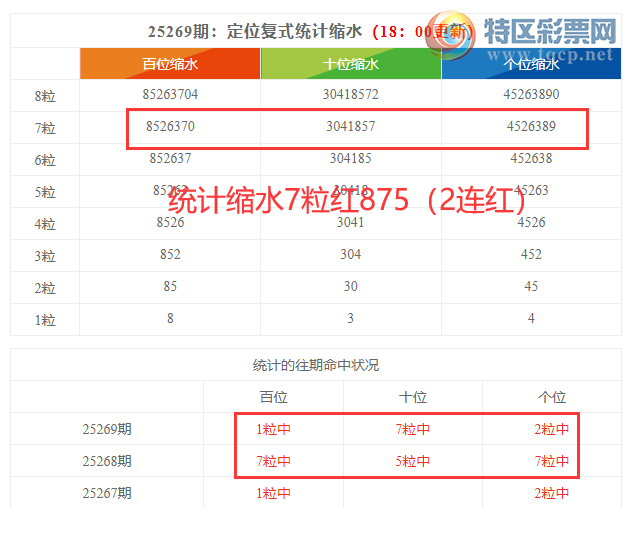This screenshot has width=626, height=548.
Task: Select the 7粒 row label
Action: point(45,128)
